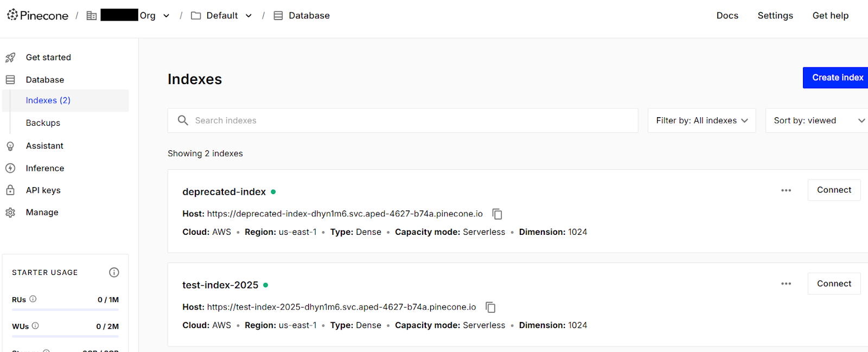Show info about WUs usage
The width and height of the screenshot is (868, 352).
pos(35,325)
